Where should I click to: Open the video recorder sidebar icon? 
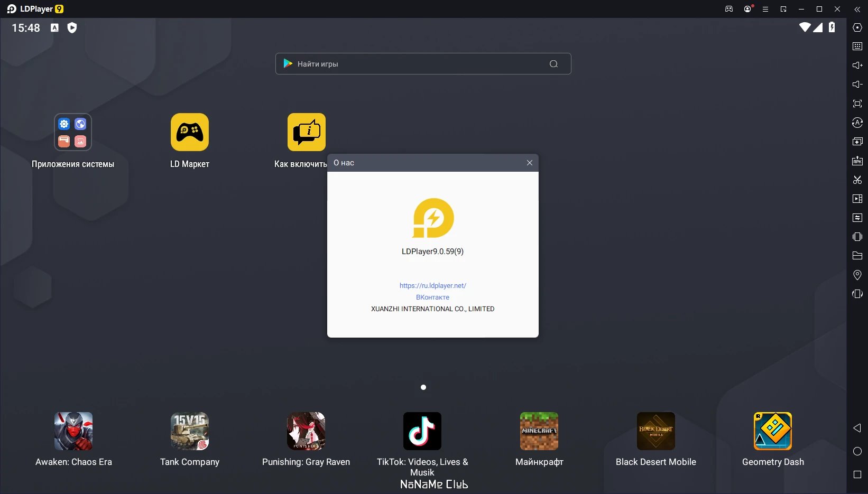[857, 199]
